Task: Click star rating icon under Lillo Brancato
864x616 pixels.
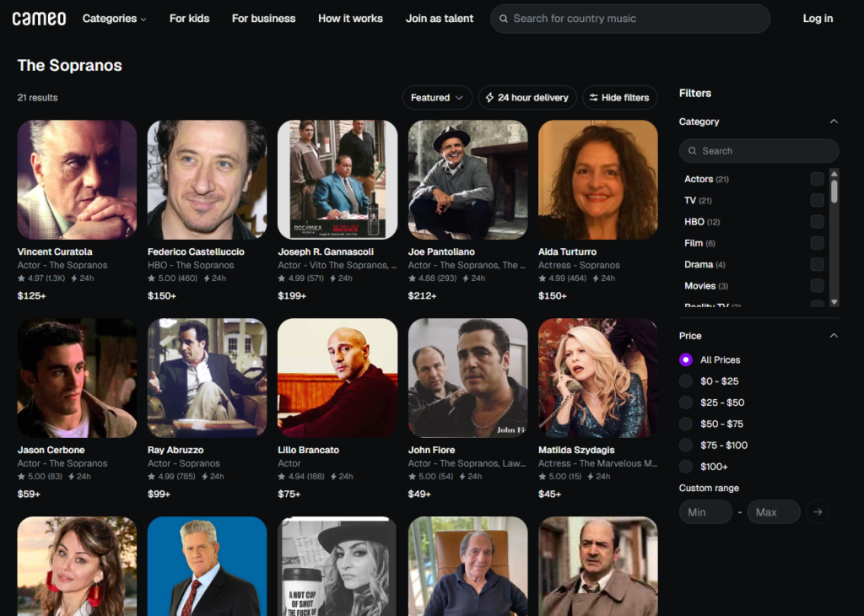Action: pyautogui.click(x=282, y=477)
